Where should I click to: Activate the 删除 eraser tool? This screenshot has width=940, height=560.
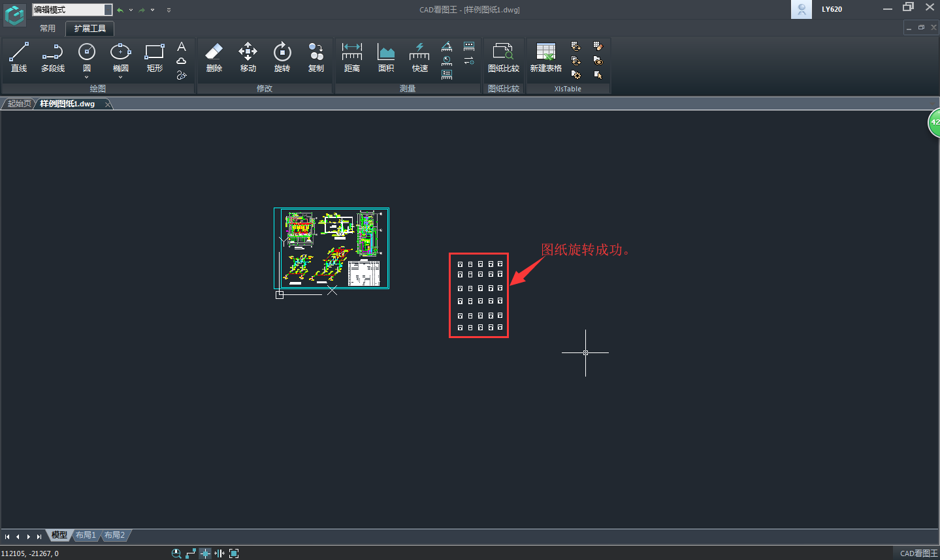(x=214, y=57)
